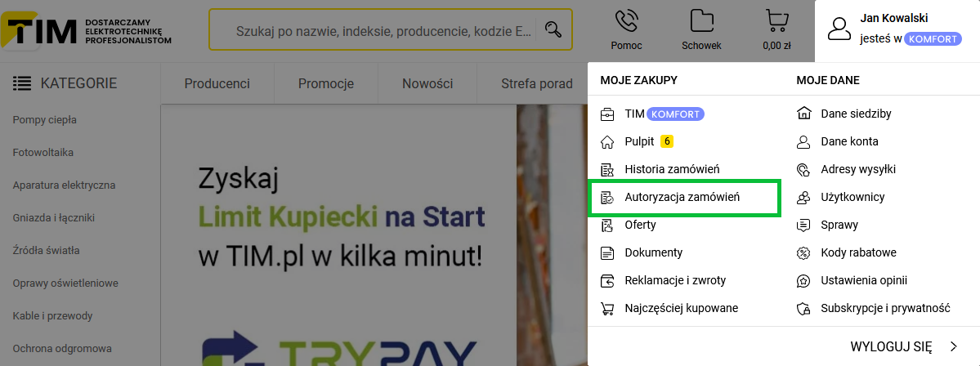Viewport: 980px width, 366px height.
Task: Click the Kody rabatowe percent icon
Action: click(803, 253)
